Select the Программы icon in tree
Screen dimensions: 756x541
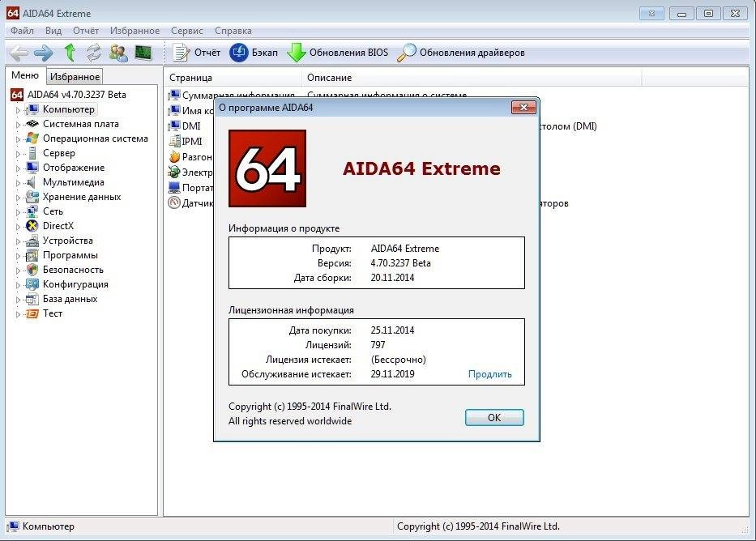32,255
